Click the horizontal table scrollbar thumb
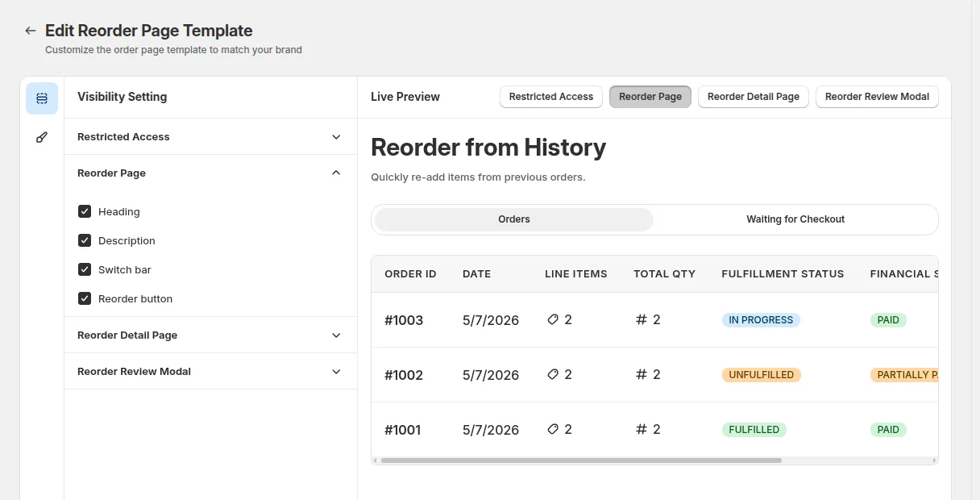 click(581, 460)
